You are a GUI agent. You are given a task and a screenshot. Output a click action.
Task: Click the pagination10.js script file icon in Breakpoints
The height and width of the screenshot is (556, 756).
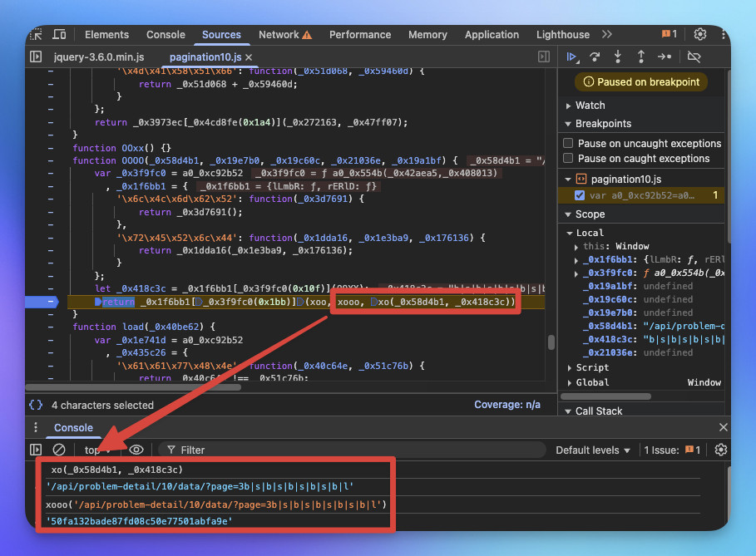point(581,180)
